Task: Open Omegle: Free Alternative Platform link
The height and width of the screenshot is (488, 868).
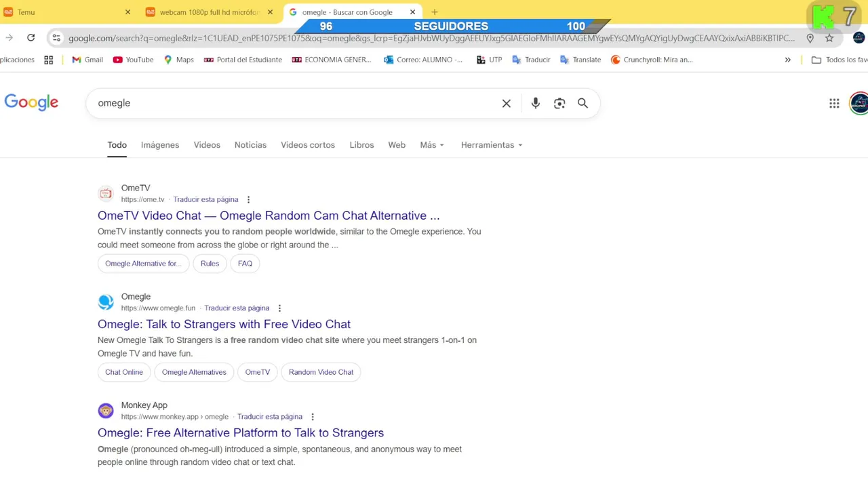Action: pyautogui.click(x=241, y=432)
